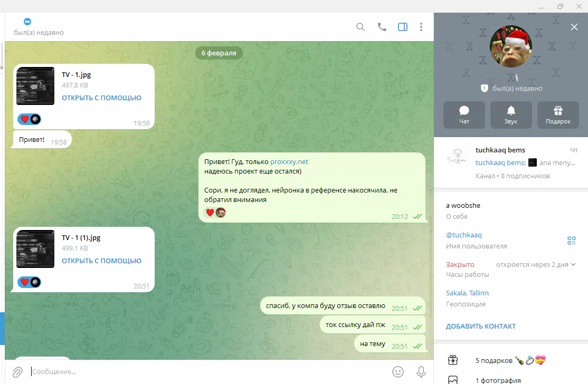588x384 pixels.
Task: Open the emoji picker
Action: coord(398,372)
